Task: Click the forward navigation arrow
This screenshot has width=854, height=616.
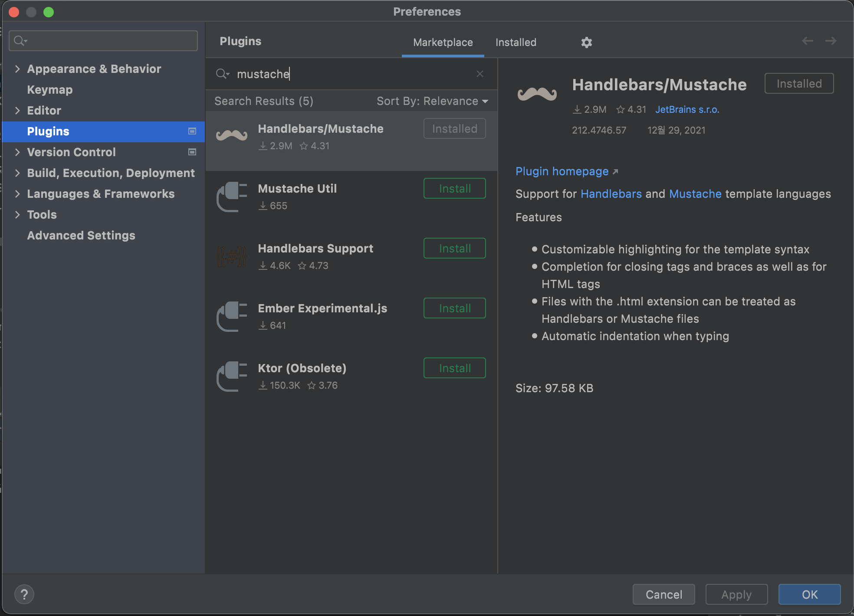Action: (831, 41)
